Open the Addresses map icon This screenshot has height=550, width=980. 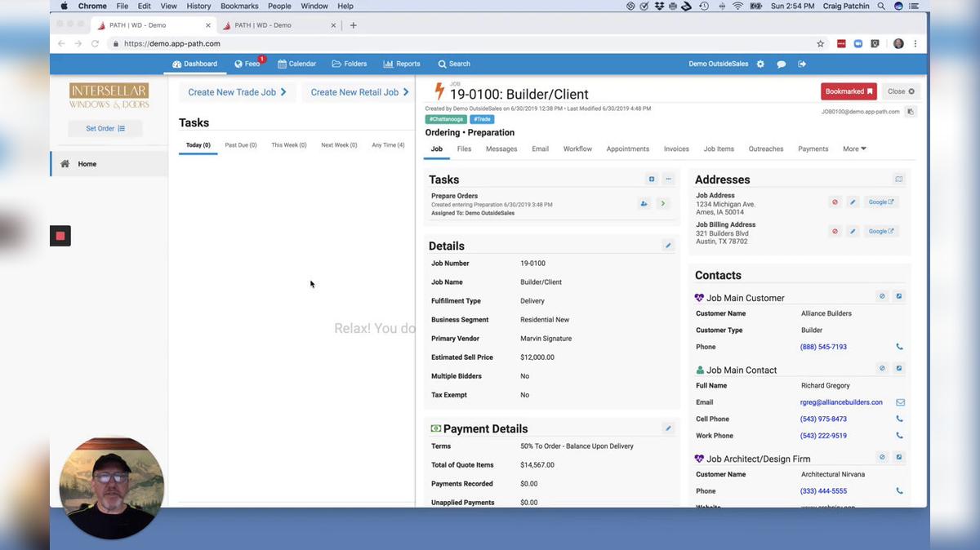point(899,179)
